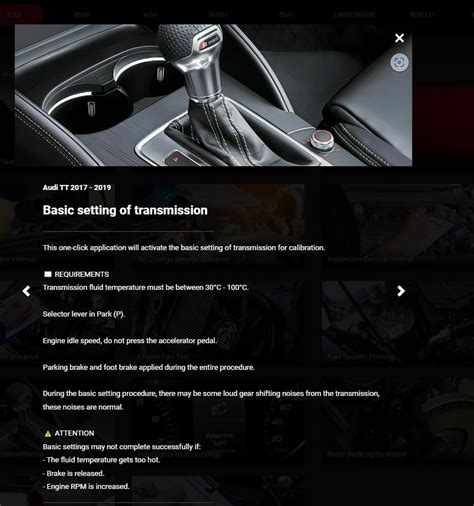This screenshot has width=474, height=506.
Task: Advance to next application with right chevron
Action: coord(401,291)
